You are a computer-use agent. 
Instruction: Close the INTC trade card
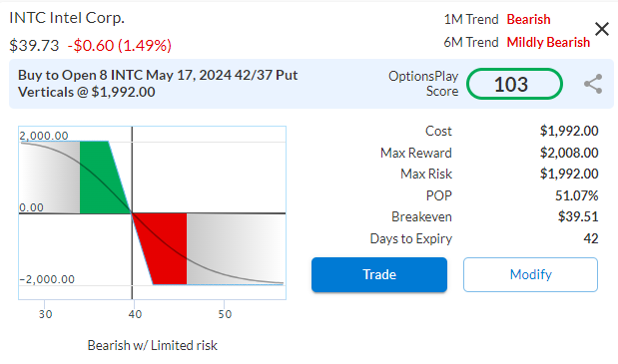pyautogui.click(x=602, y=29)
